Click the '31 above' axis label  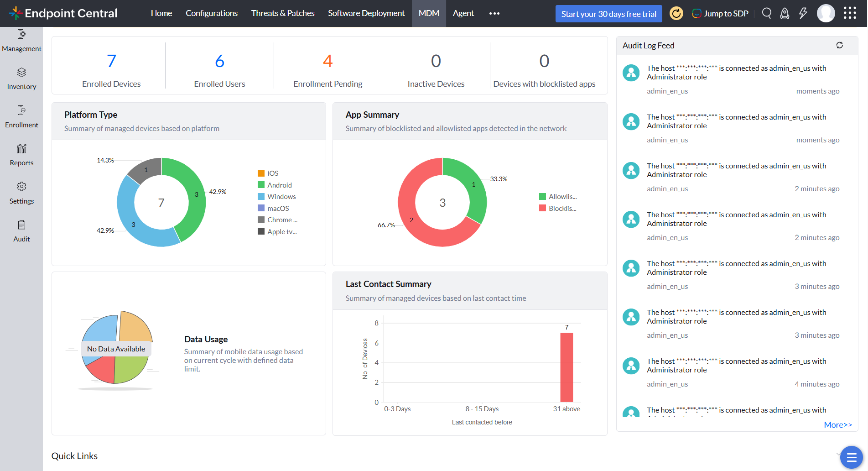567,409
